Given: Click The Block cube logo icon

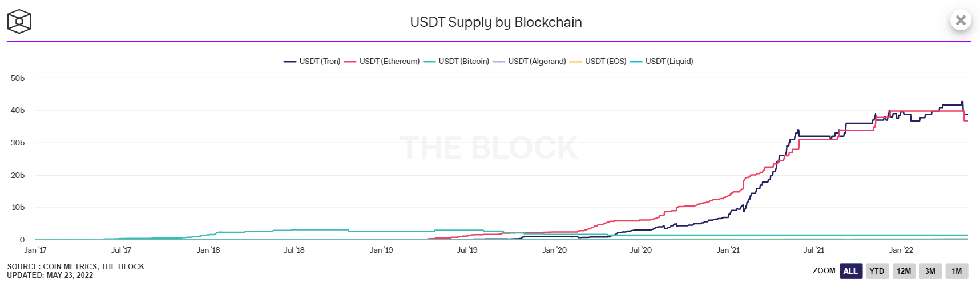Looking at the screenshot, I should [19, 22].
